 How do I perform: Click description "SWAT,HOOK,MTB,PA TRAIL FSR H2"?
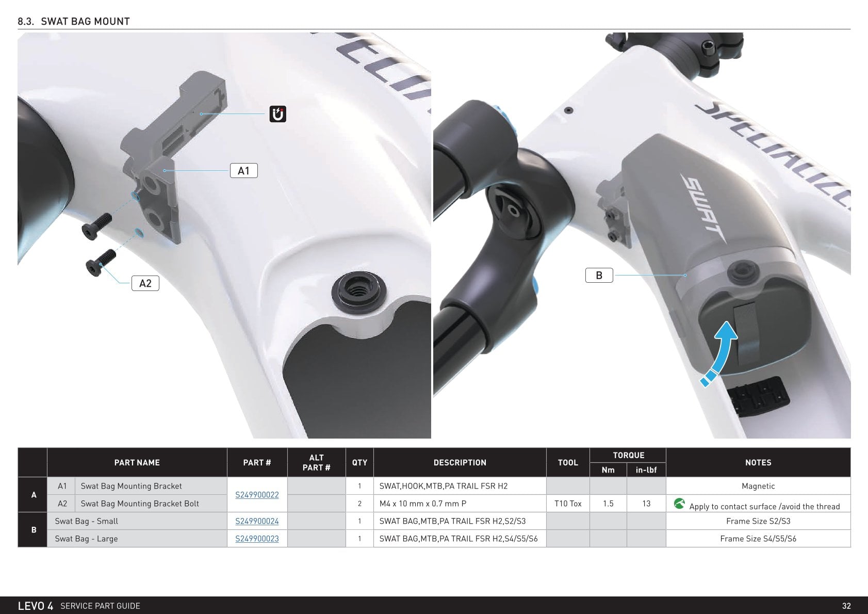[x=444, y=486]
